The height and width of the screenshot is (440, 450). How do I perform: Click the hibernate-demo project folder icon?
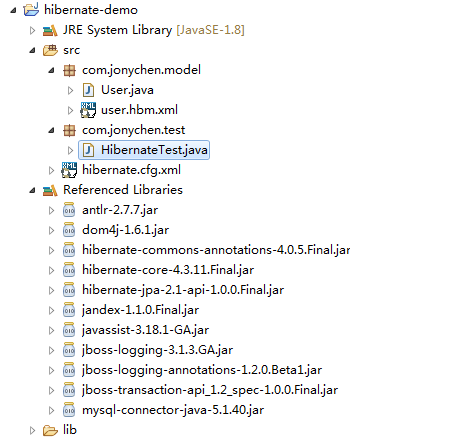point(31,10)
